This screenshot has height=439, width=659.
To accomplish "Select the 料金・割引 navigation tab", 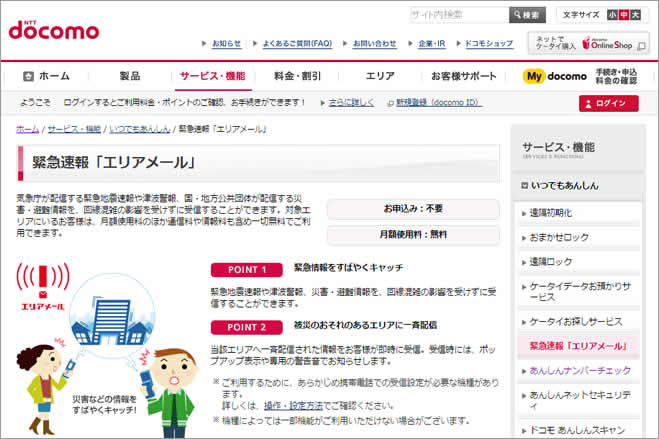I will coord(297,76).
